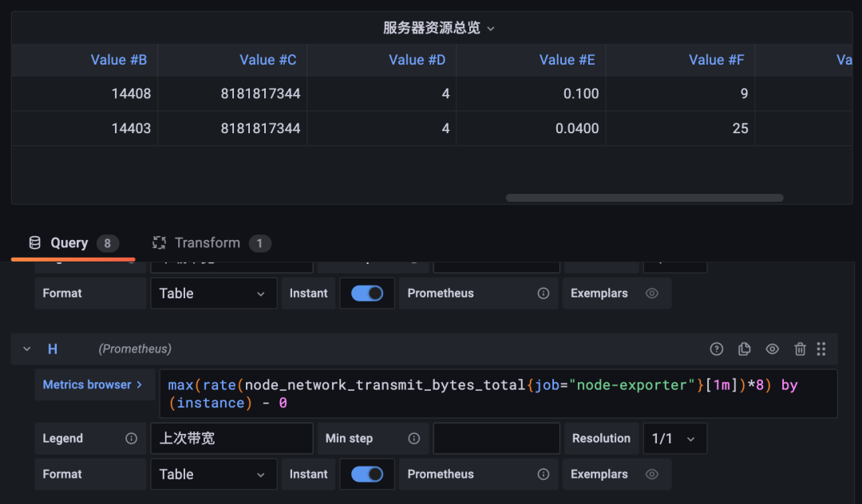
Task: Open Metrics browser
Action: tap(93, 385)
